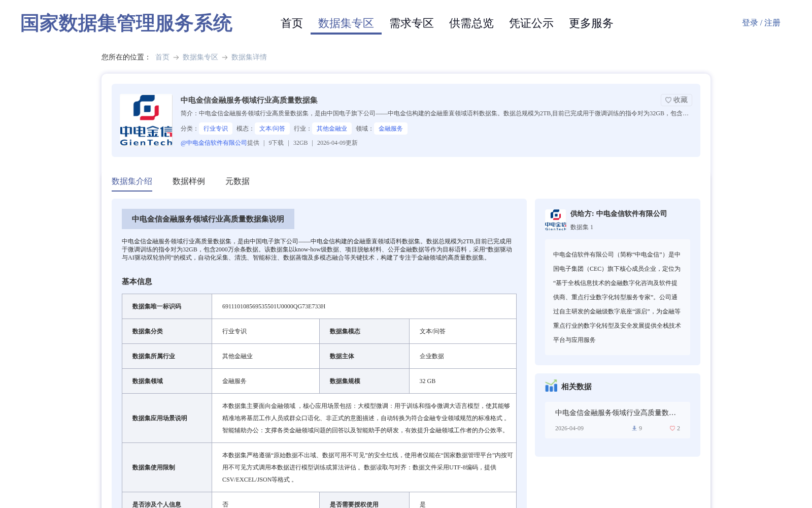
Task: Click the GienTech dataset logo thumbnail
Action: coord(146,120)
